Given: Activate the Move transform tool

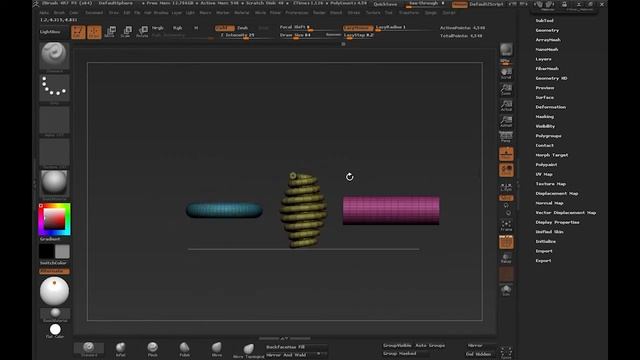Looking at the screenshot, I should [110, 32].
